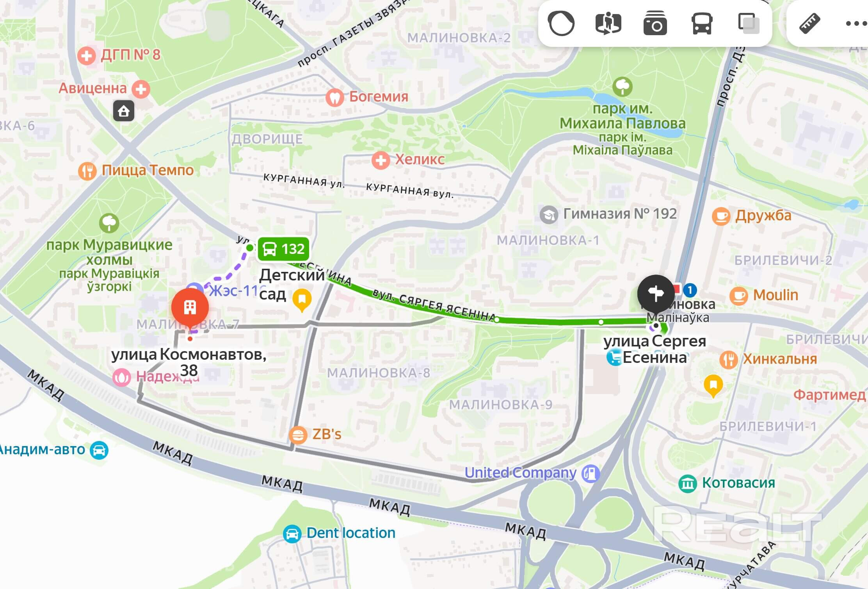Open the traffic circle icon in toolbar
This screenshot has height=589, width=868.
pyautogui.click(x=561, y=23)
